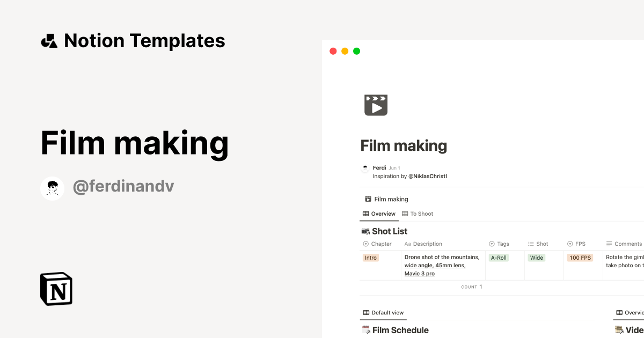Switch to the To Shoot tab

click(422, 214)
